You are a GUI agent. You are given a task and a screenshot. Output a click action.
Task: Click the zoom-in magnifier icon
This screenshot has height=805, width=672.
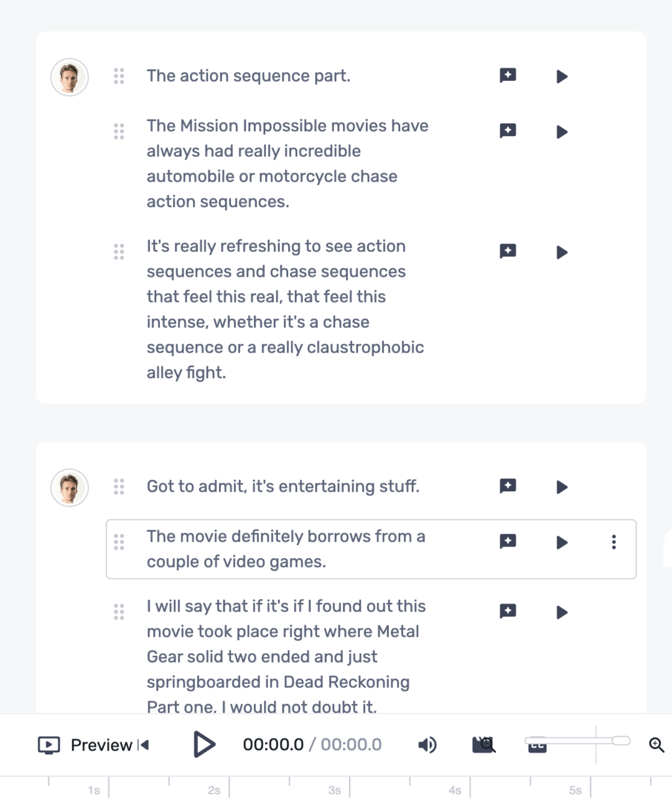656,744
